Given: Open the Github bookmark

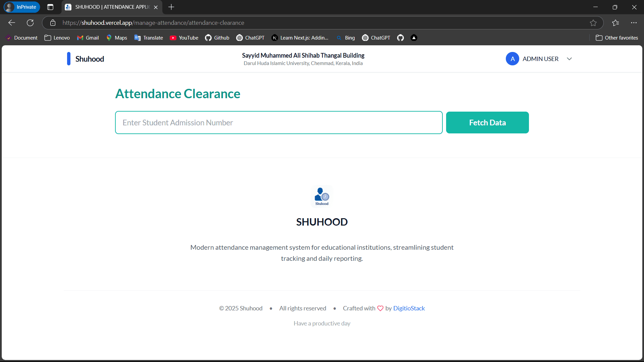Looking at the screenshot, I should pyautogui.click(x=217, y=38).
